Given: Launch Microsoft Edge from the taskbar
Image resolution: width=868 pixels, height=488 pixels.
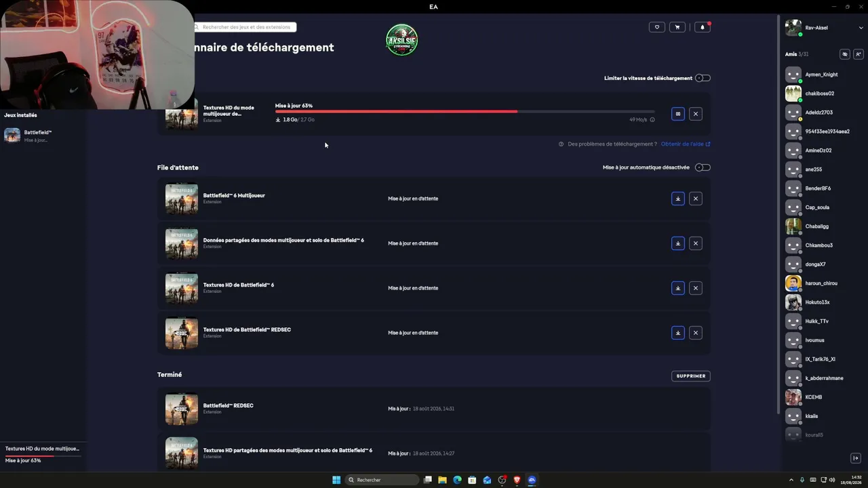Looking at the screenshot, I should coord(457,480).
